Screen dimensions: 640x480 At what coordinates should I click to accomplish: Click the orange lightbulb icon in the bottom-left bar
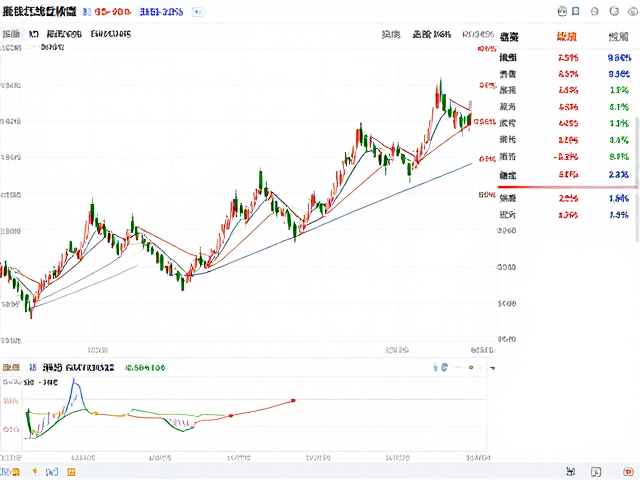pyautogui.click(x=35, y=471)
